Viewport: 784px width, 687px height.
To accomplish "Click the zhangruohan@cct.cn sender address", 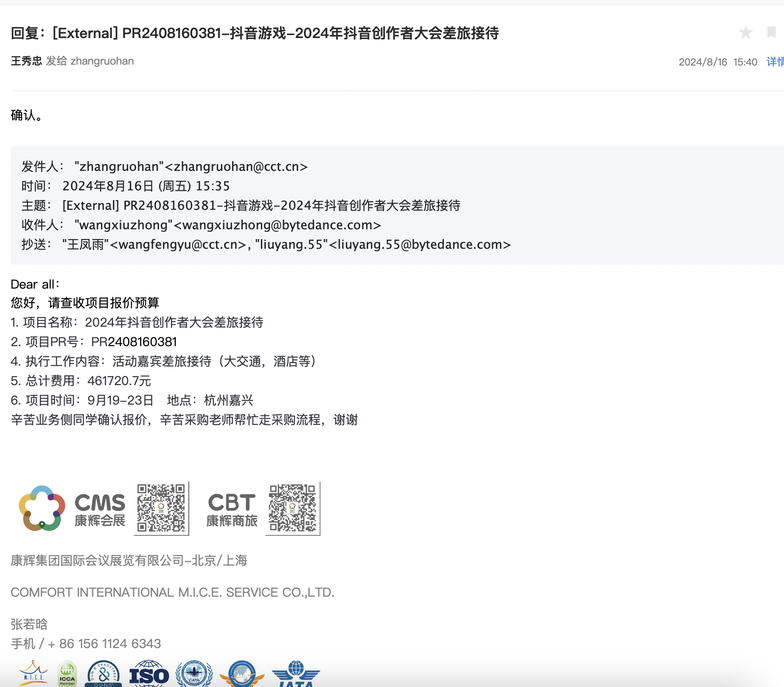I will click(236, 166).
